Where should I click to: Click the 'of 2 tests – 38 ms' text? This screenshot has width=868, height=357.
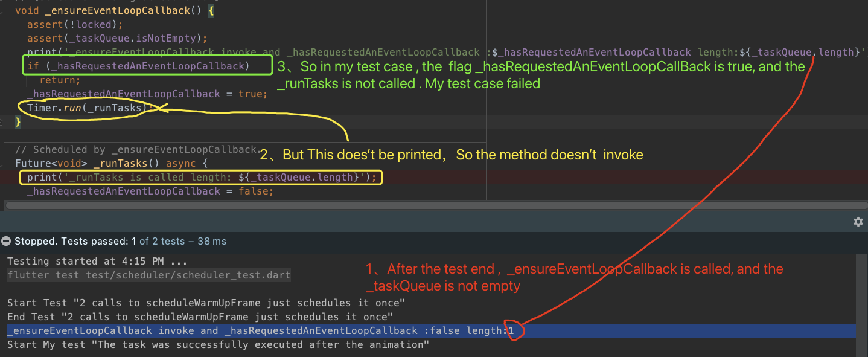[x=183, y=241]
